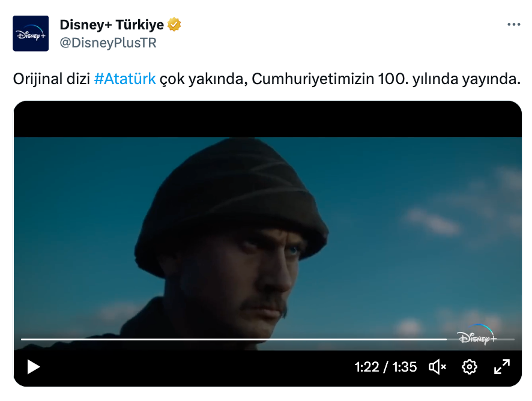Click the 1:35 total duration readout
The image size is (532, 401).
click(x=405, y=367)
